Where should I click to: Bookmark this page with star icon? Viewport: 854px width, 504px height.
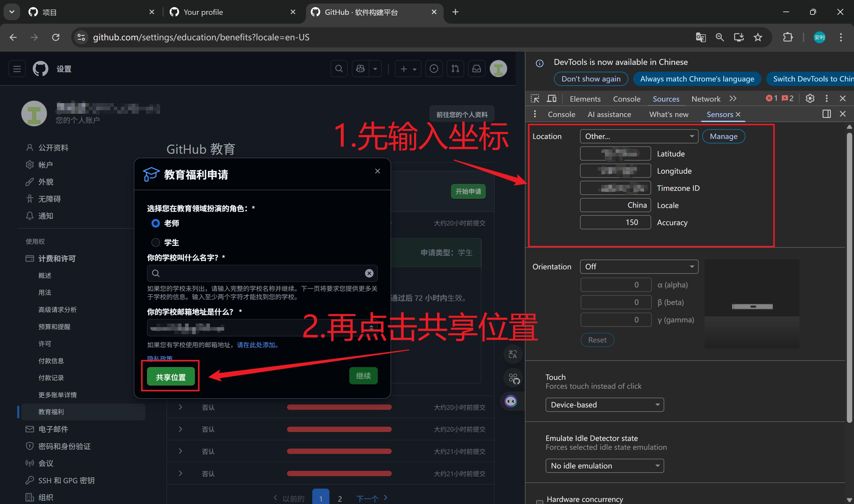point(758,37)
